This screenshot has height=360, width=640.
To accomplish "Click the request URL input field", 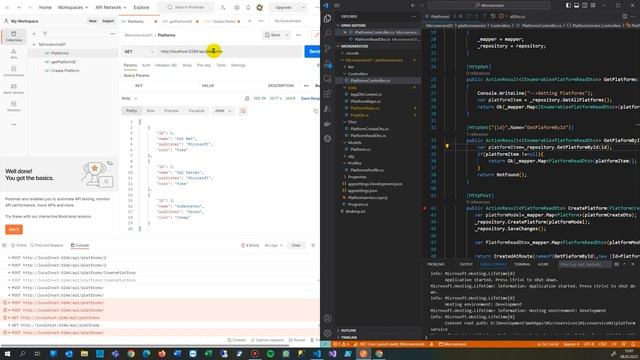I will tap(230, 51).
